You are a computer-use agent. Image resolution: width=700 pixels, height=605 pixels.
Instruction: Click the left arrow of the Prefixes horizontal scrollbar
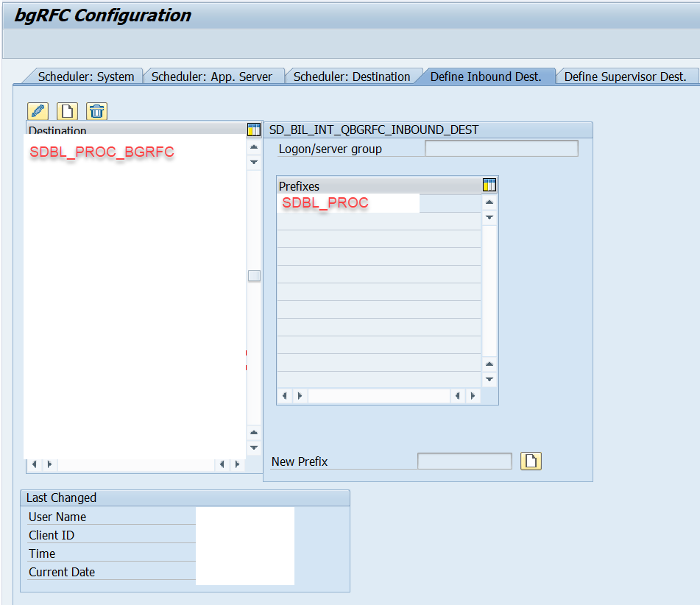tap(284, 395)
